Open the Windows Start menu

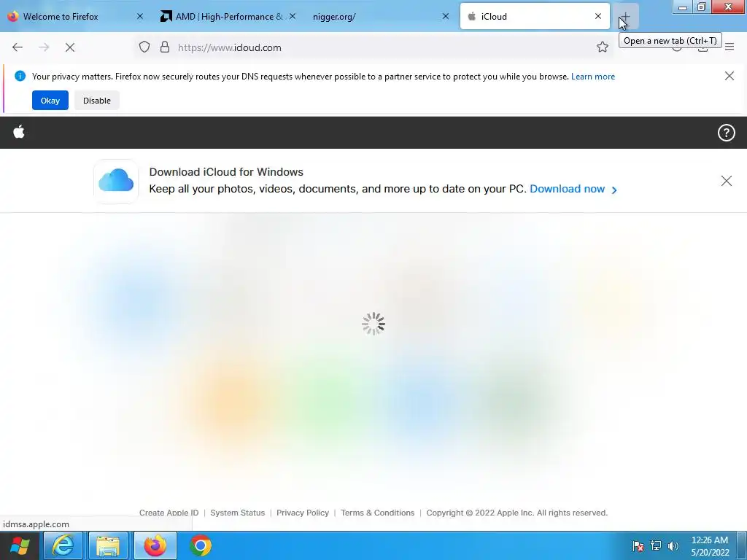coord(20,545)
